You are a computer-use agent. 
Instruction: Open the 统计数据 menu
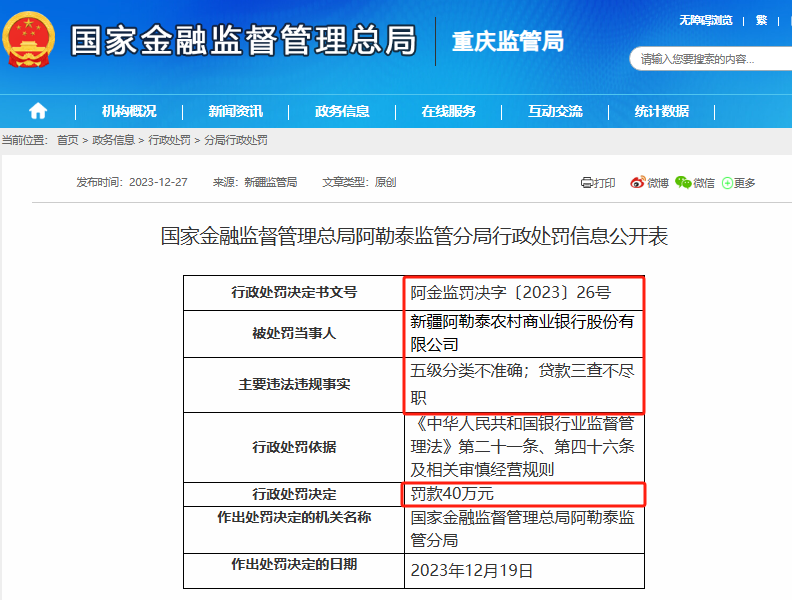click(x=661, y=111)
